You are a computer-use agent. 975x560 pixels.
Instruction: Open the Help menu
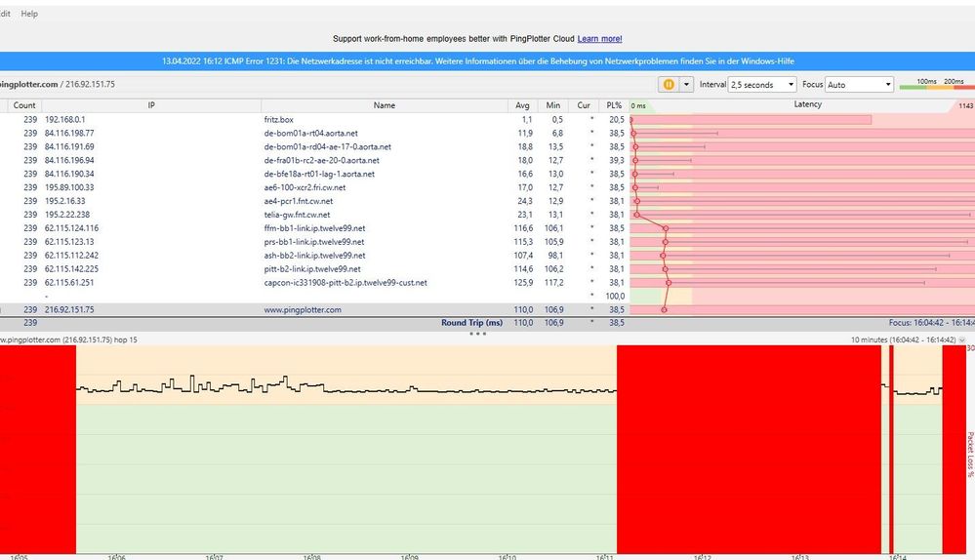click(x=29, y=13)
